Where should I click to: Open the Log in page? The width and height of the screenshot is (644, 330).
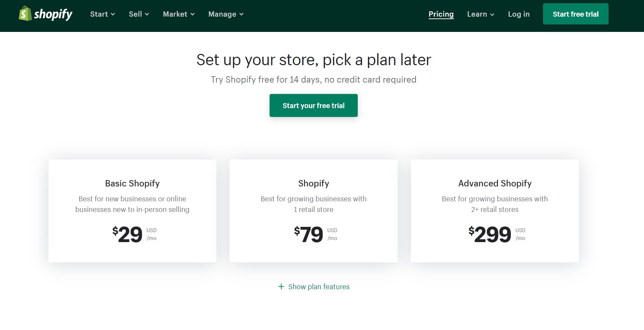point(519,14)
